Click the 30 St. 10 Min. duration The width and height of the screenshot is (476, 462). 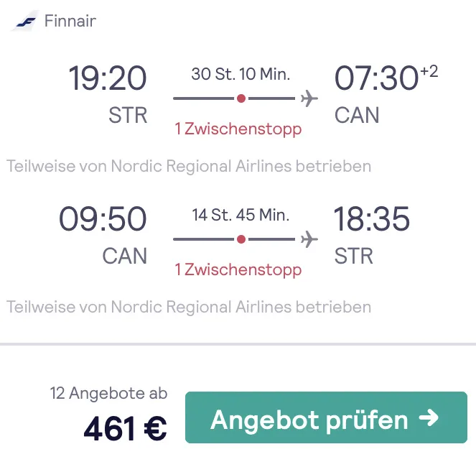point(241,73)
